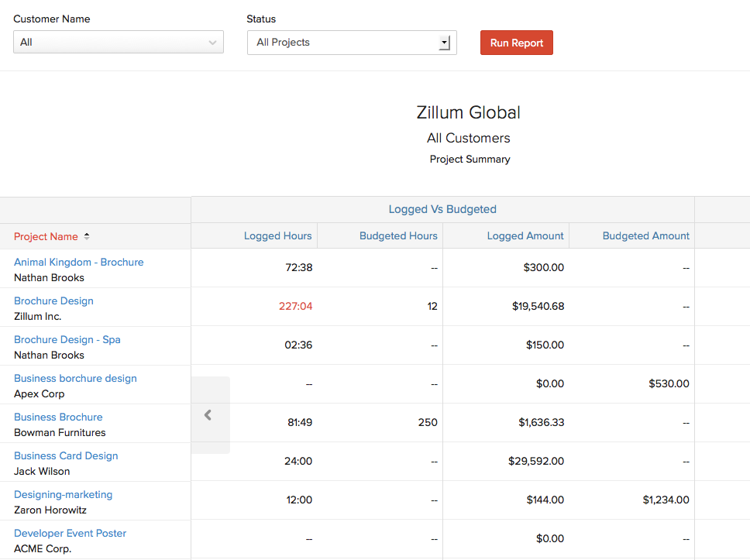Open the Developer Event Poster project

click(70, 534)
